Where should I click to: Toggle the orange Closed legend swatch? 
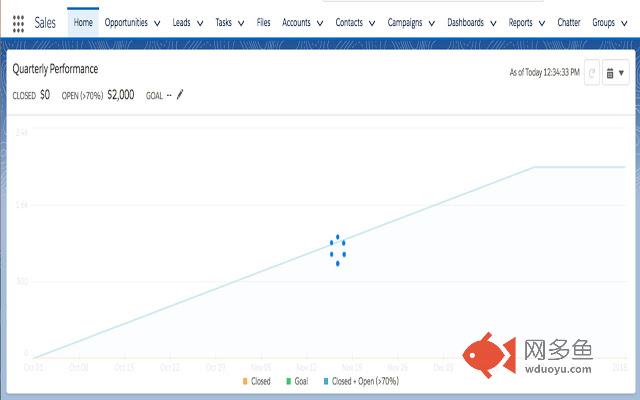tap(245, 381)
